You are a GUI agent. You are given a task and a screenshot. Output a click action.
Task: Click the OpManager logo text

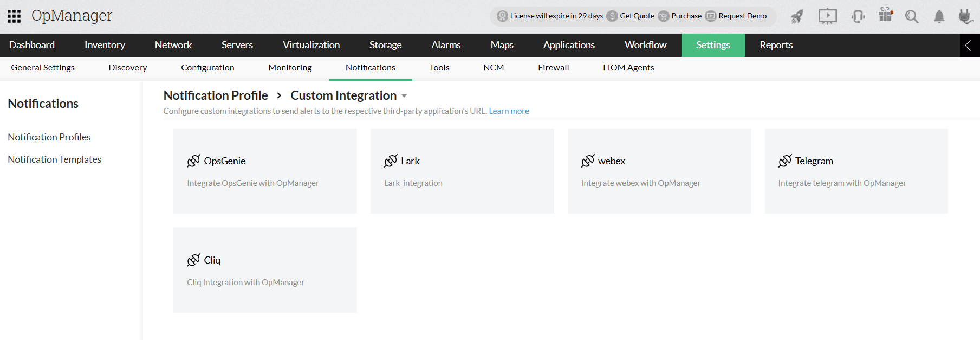[x=72, y=16]
